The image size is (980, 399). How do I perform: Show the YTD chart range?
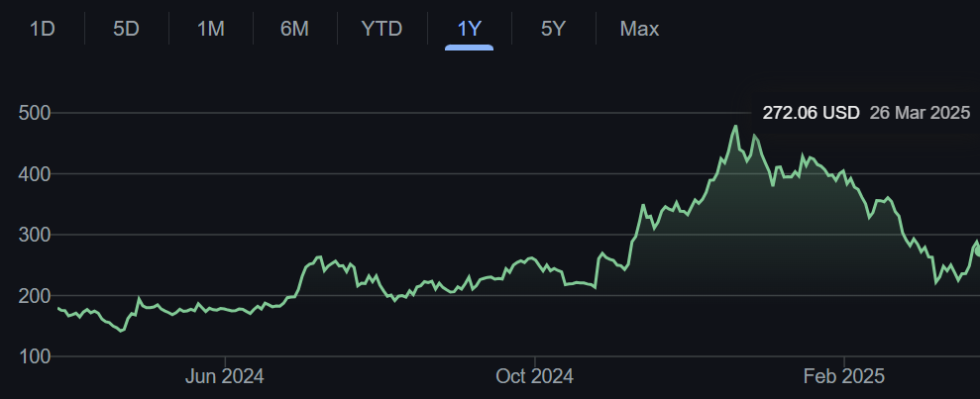click(x=381, y=29)
